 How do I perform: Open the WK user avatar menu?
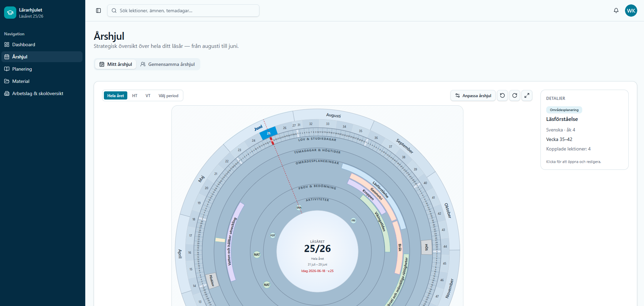[x=631, y=11]
